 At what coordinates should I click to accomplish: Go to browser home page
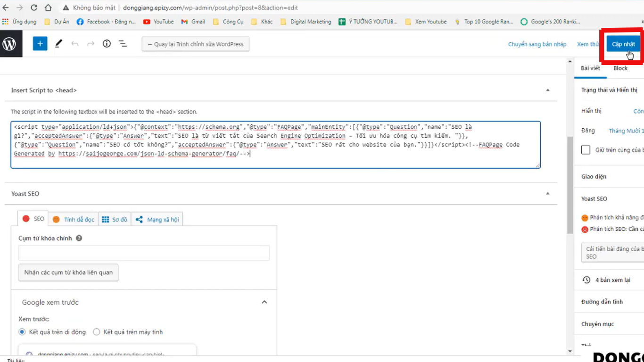tap(48, 8)
